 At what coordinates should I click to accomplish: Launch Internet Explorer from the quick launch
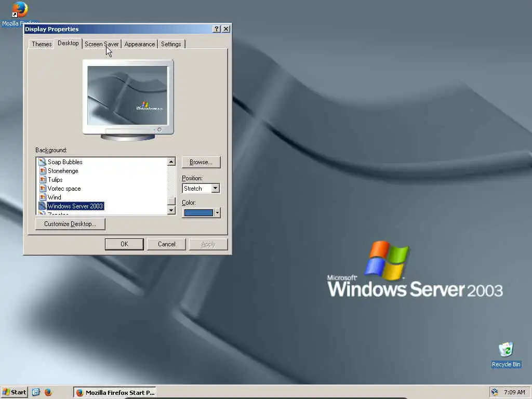[x=36, y=392]
